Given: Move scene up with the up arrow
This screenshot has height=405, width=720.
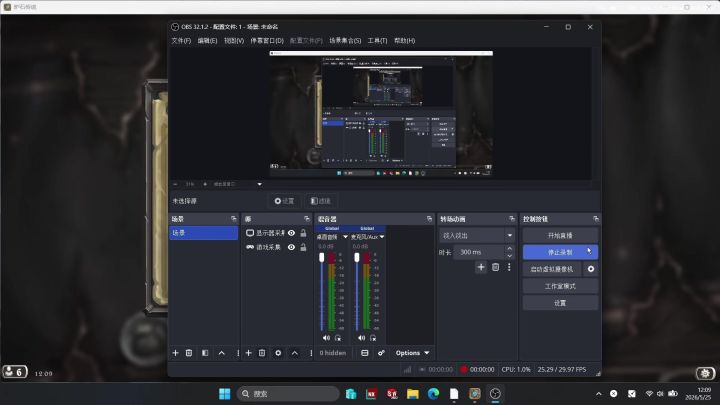Looking at the screenshot, I should click(221, 353).
